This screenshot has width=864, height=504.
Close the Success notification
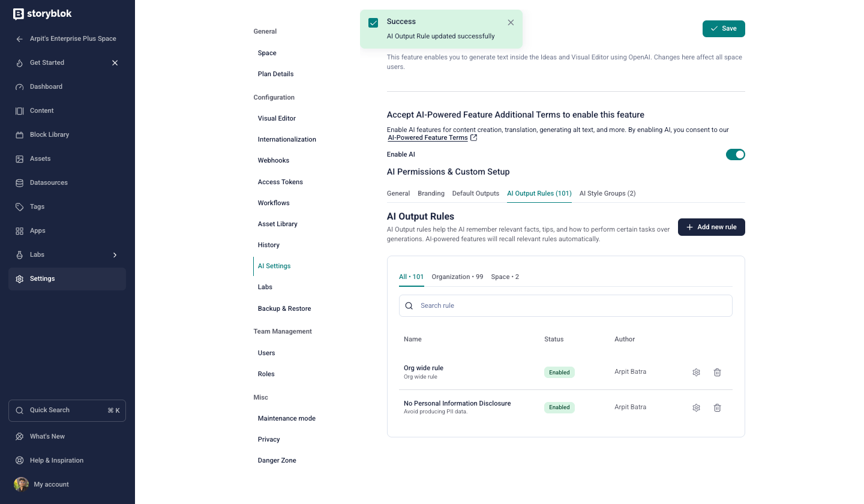pos(511,23)
